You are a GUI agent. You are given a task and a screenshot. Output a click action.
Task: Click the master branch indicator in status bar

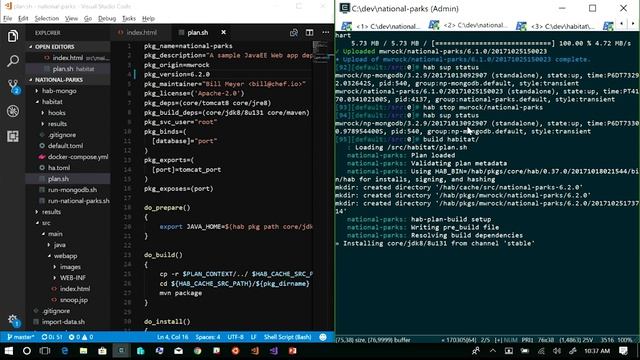pos(20,337)
